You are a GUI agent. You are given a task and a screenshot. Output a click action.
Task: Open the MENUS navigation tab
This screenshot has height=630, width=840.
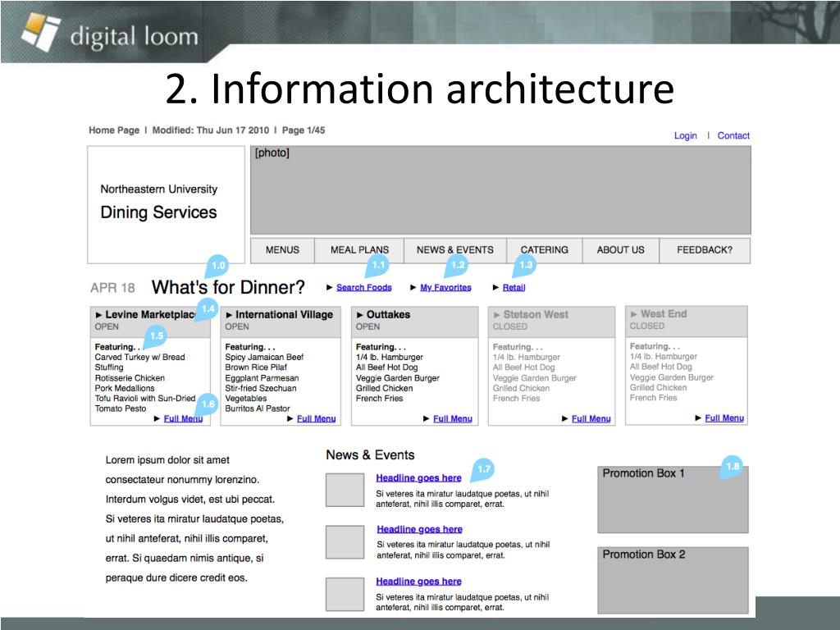282,250
